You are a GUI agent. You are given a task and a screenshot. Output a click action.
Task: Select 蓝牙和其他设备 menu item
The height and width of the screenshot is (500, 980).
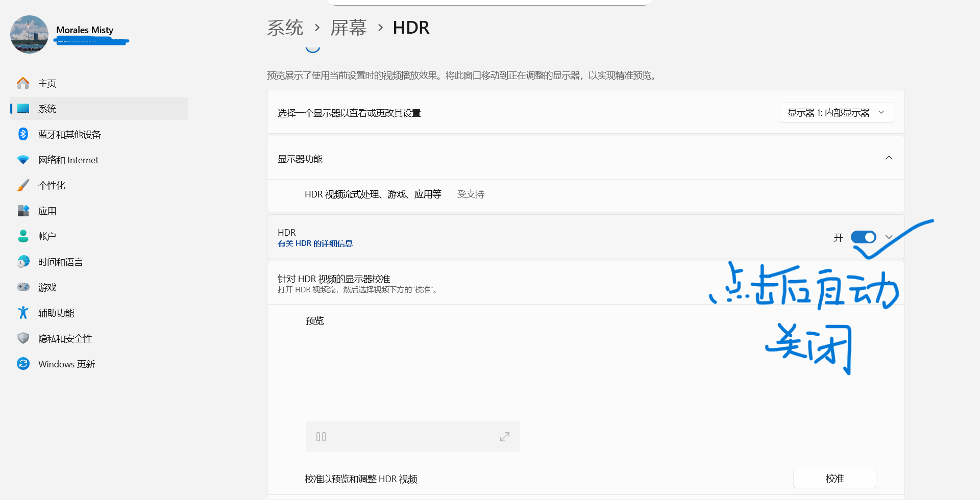pos(100,134)
